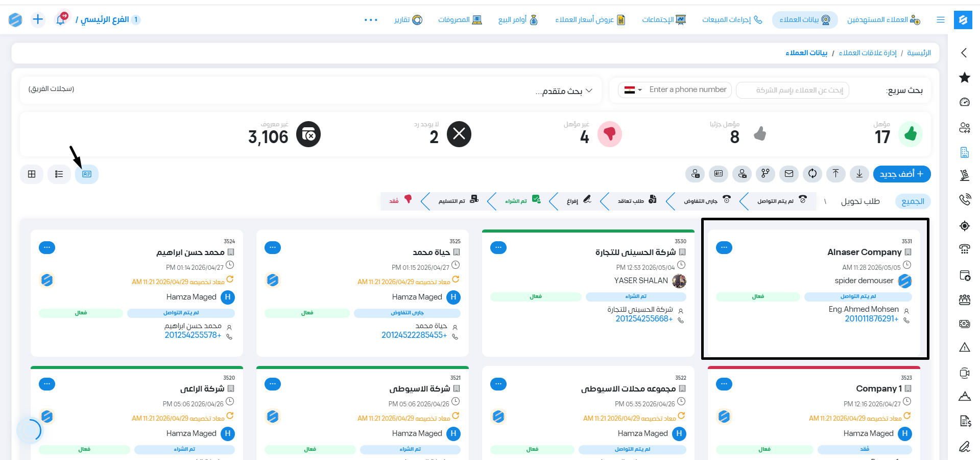This screenshot has width=980, height=460.
Task: Select the 'الجميع' filter tab
Action: pyautogui.click(x=913, y=201)
